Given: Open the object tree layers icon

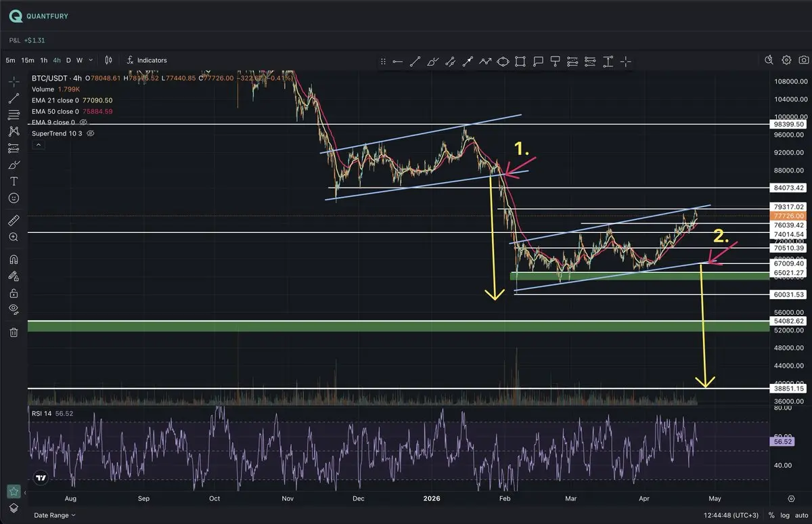Looking at the screenshot, I should coord(13,508).
